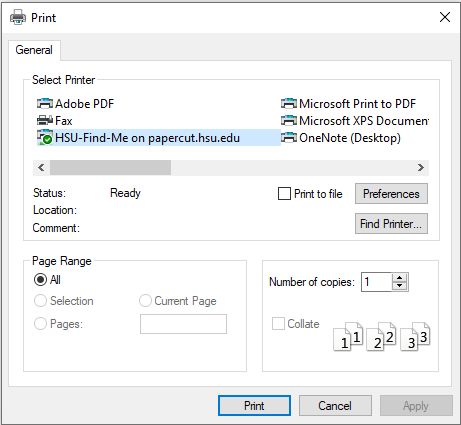Viewport: 461px width, 425px height.
Task: Increase number of copies with up arrow
Action: tap(400, 278)
